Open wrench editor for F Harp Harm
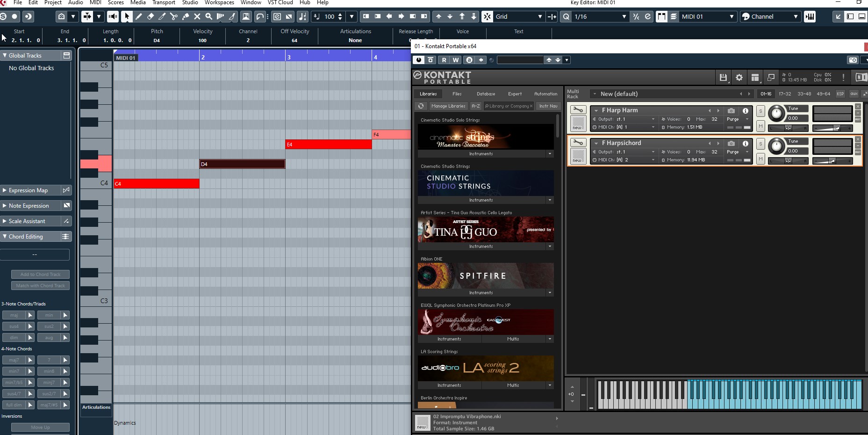Image resolution: width=868 pixels, height=435 pixels. pos(578,110)
